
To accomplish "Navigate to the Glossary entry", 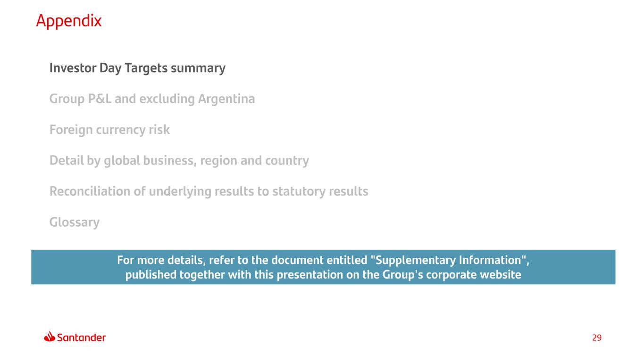I will pyautogui.click(x=74, y=222).
